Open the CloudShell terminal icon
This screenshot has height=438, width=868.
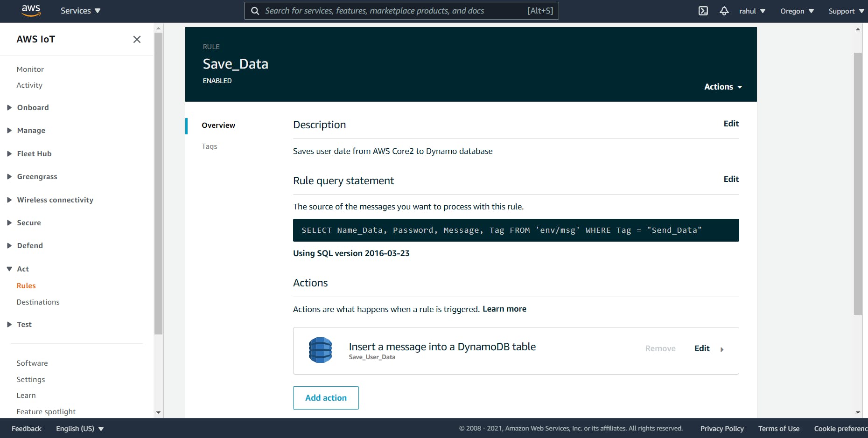703,11
